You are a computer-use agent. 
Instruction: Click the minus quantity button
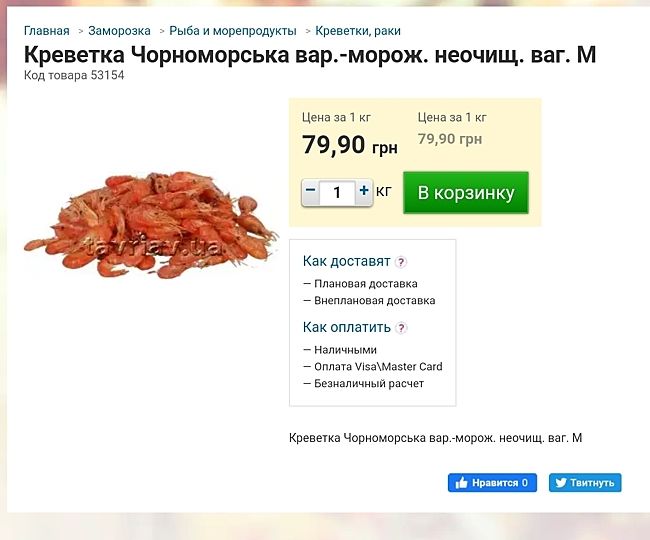coord(311,191)
